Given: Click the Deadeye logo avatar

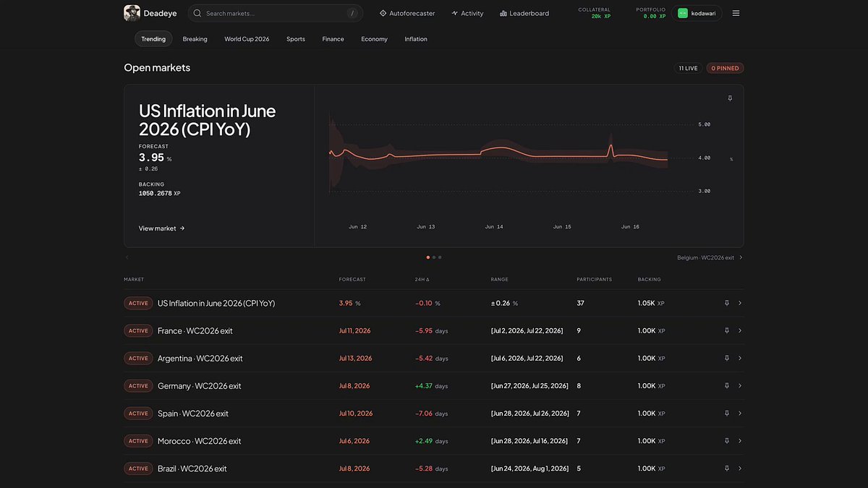Looking at the screenshot, I should (x=132, y=13).
